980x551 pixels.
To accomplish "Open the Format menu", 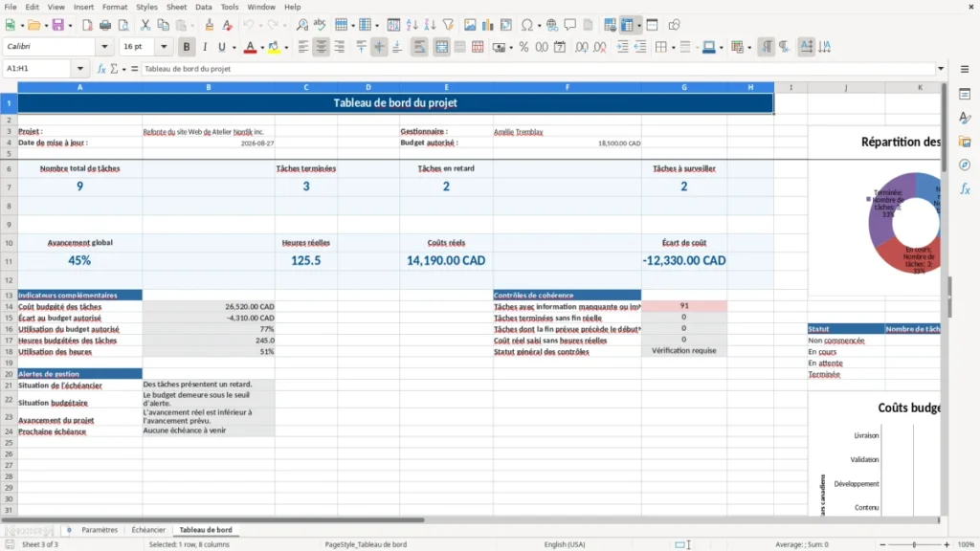I will [x=115, y=7].
